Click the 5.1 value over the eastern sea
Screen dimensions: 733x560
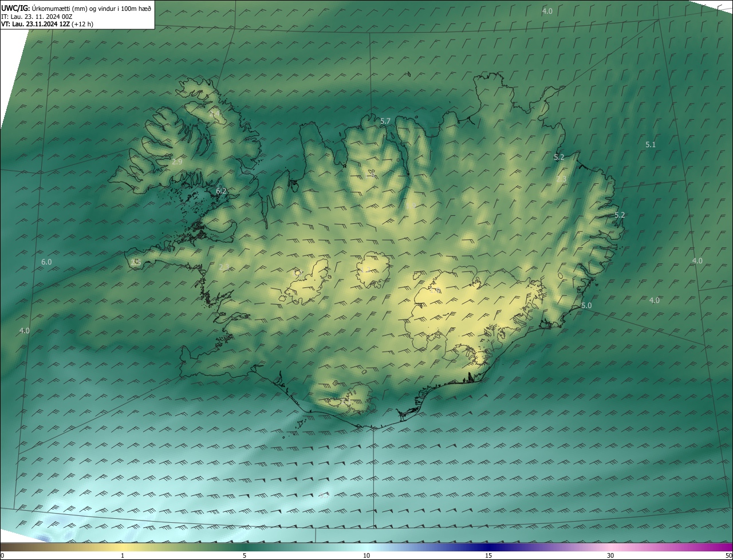651,144
